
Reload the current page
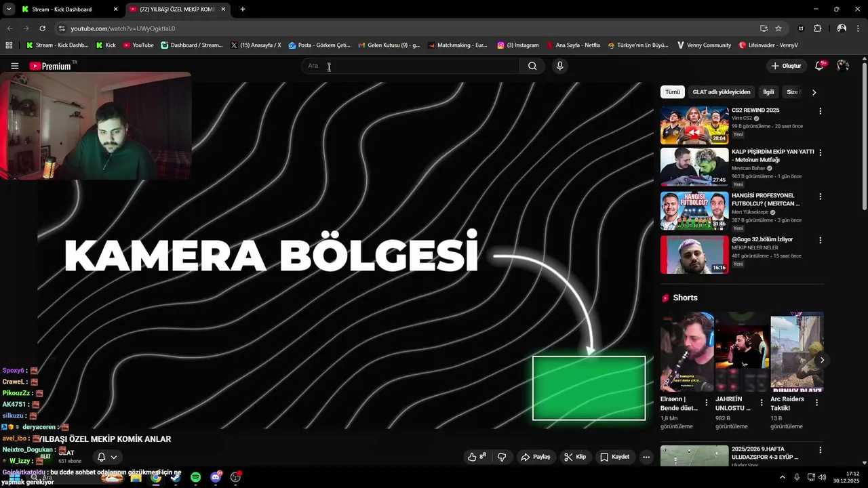(42, 28)
